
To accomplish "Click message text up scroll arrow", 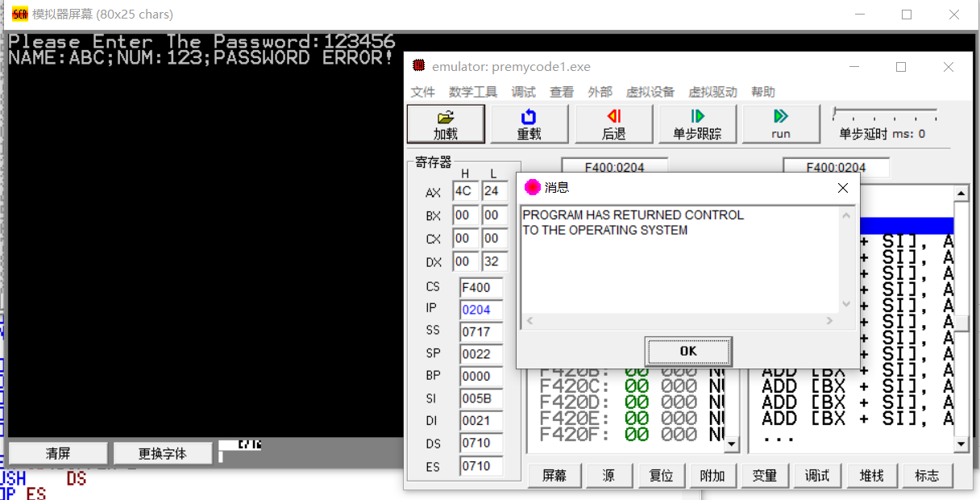I will coord(846,215).
